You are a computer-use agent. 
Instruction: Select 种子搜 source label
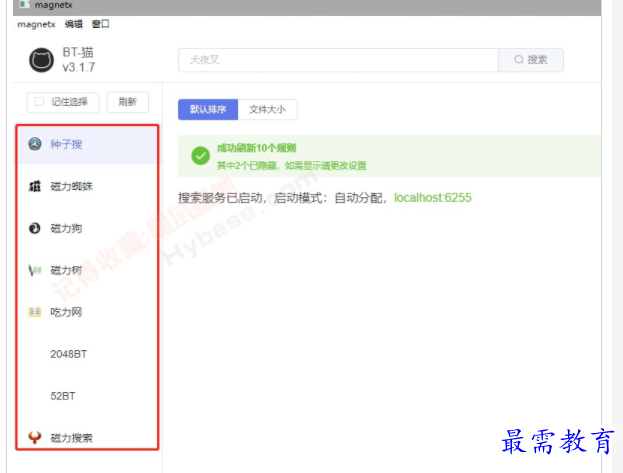click(x=66, y=144)
